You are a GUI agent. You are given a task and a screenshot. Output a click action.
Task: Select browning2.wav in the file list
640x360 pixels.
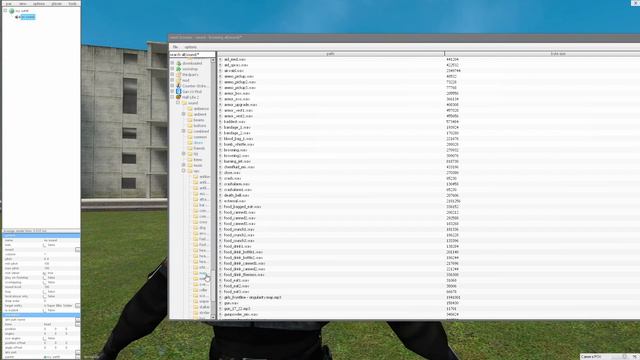tap(236, 156)
